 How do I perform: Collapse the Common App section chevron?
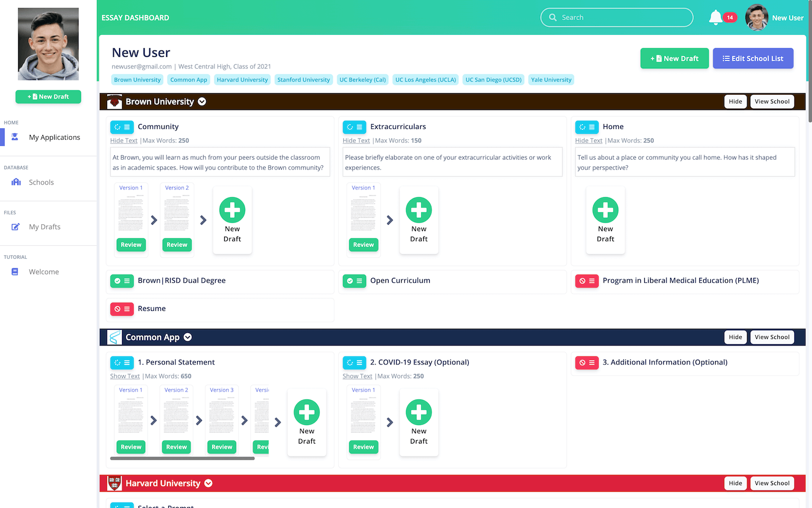(x=188, y=337)
